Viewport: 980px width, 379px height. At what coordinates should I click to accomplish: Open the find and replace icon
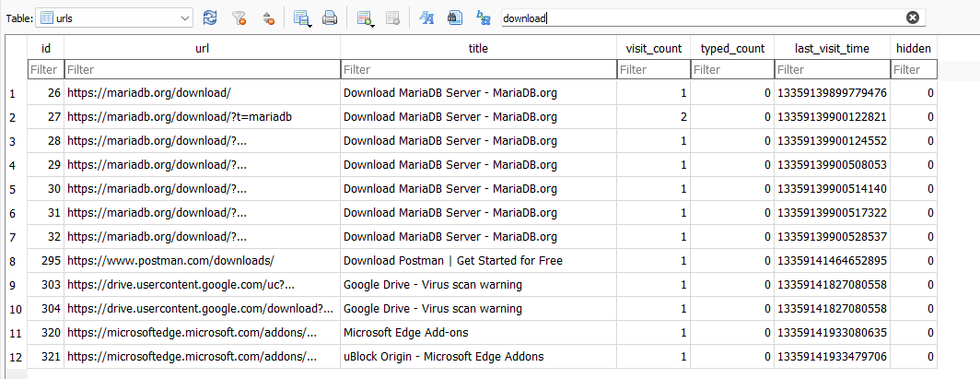tap(484, 18)
